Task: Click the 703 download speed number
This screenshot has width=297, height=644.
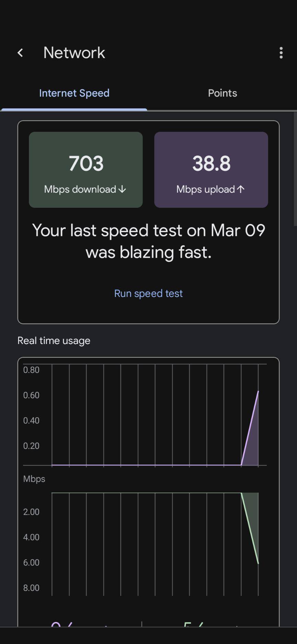Action: (x=86, y=163)
